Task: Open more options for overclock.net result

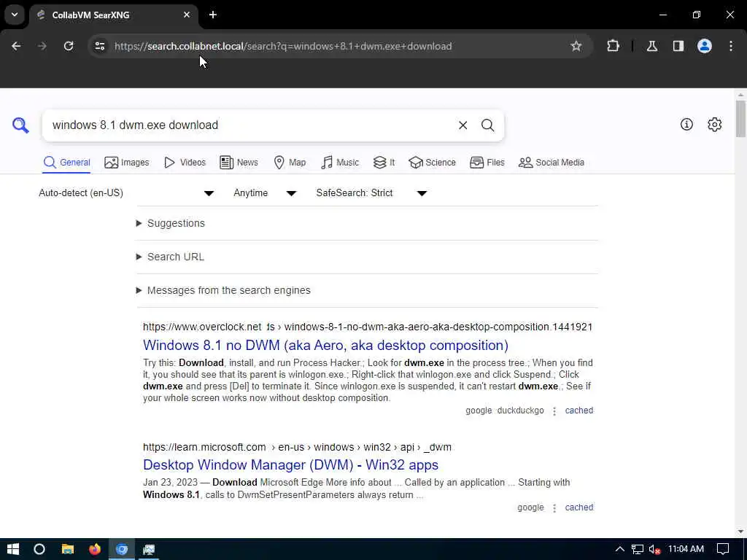Action: (x=554, y=411)
